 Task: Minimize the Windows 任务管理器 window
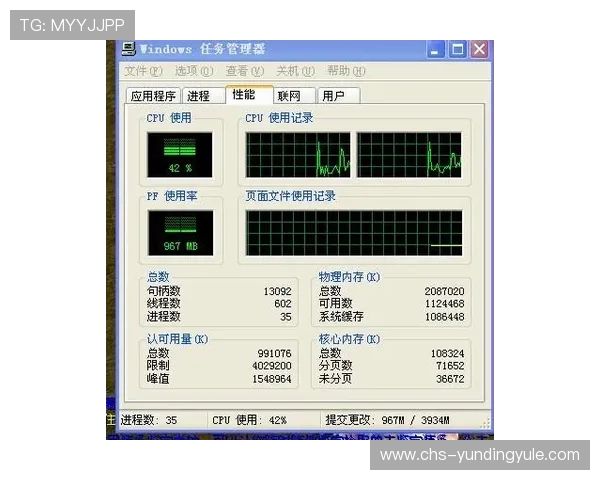tap(437, 49)
